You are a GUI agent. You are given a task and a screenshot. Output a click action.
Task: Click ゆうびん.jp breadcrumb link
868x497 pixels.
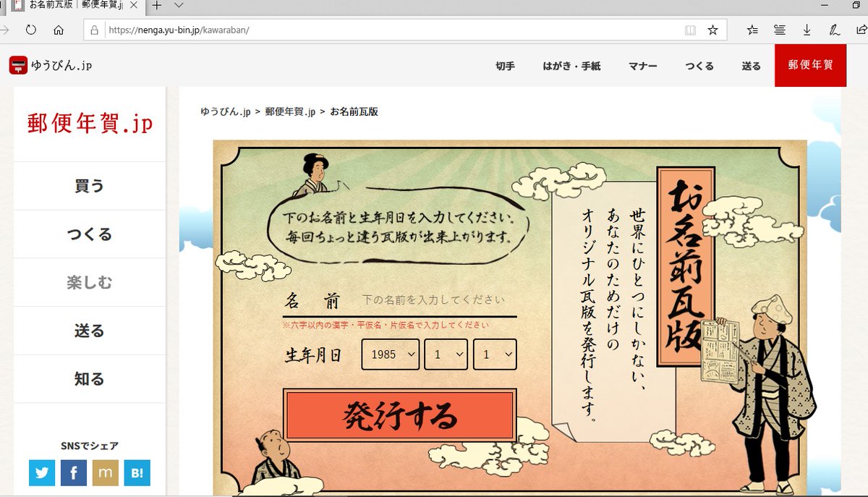point(225,112)
